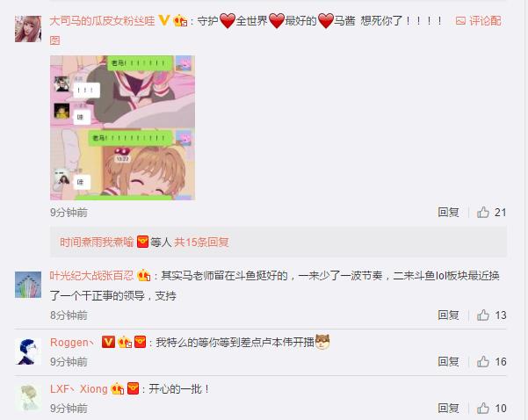This screenshot has width=528, height=420.
Task: Click doge emoji in Roggen's comment
Action: coord(322,342)
